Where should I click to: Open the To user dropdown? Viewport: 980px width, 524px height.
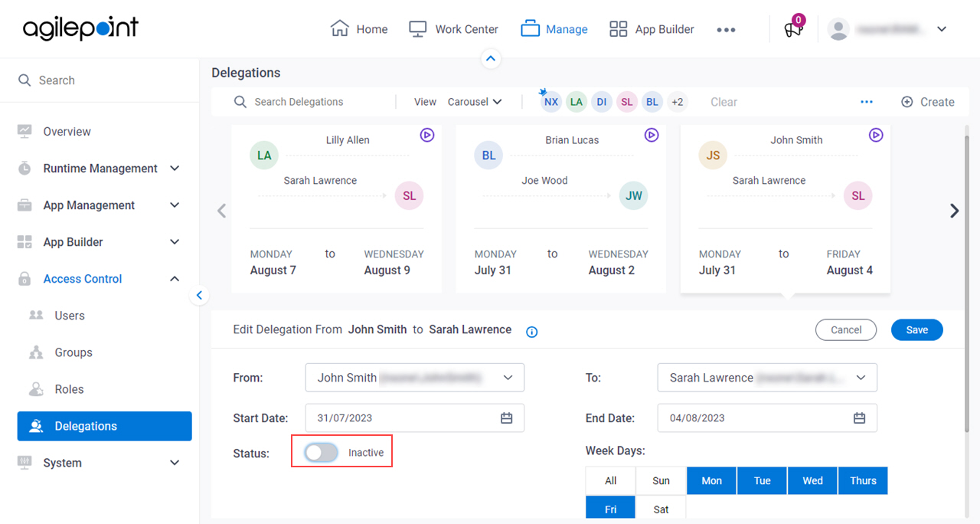767,378
